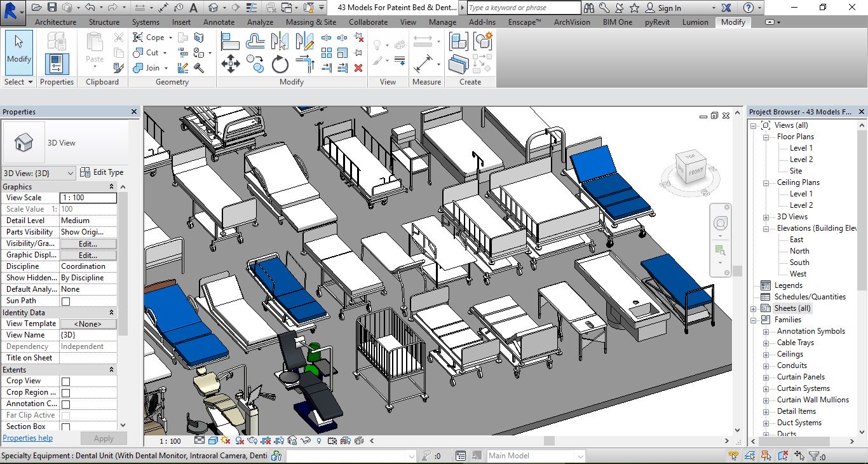Check the Crop View checkbox
The width and height of the screenshot is (868, 464).
click(x=65, y=381)
